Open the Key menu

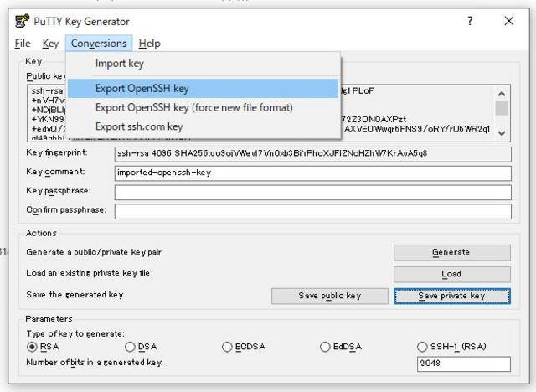point(50,44)
